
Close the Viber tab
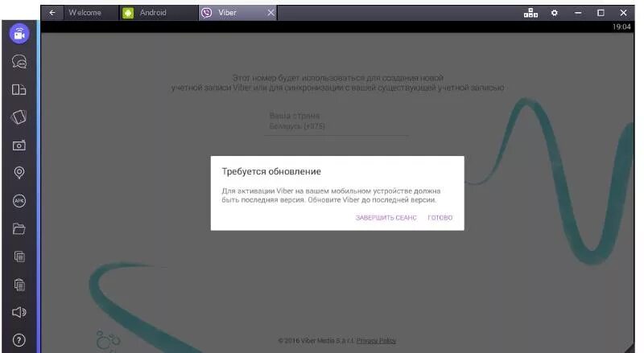(x=270, y=13)
